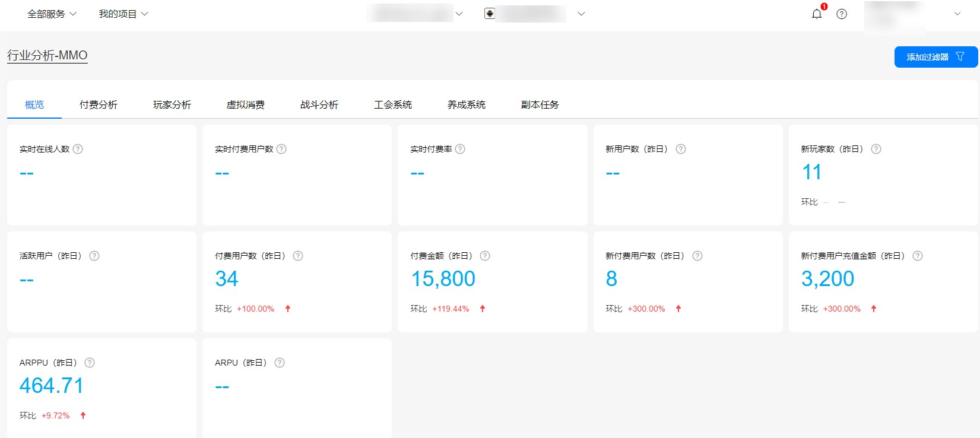This screenshot has height=438, width=980.
Task: Expand the 我的项目 menu
Action: coord(123,14)
